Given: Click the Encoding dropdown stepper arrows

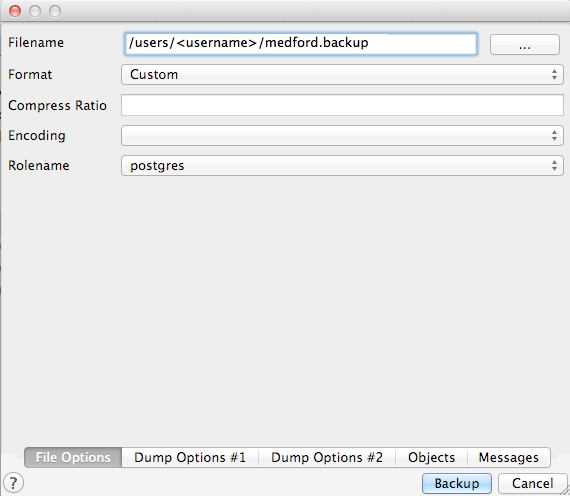Looking at the screenshot, I should (554, 135).
